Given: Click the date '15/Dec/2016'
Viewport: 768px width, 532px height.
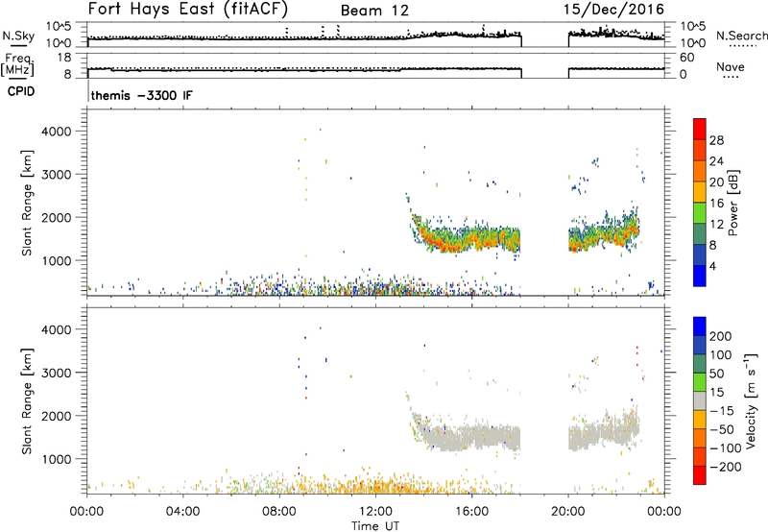Looking at the screenshot, I should pyautogui.click(x=613, y=10).
